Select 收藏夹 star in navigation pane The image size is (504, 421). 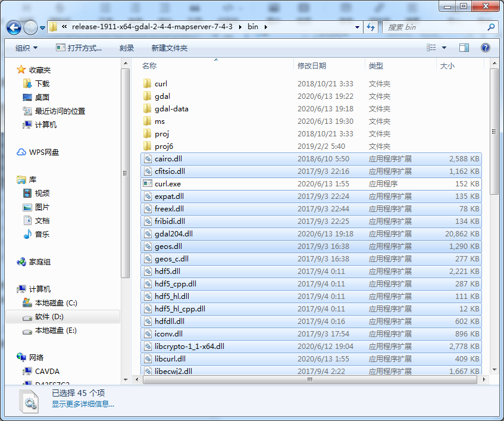[x=21, y=70]
